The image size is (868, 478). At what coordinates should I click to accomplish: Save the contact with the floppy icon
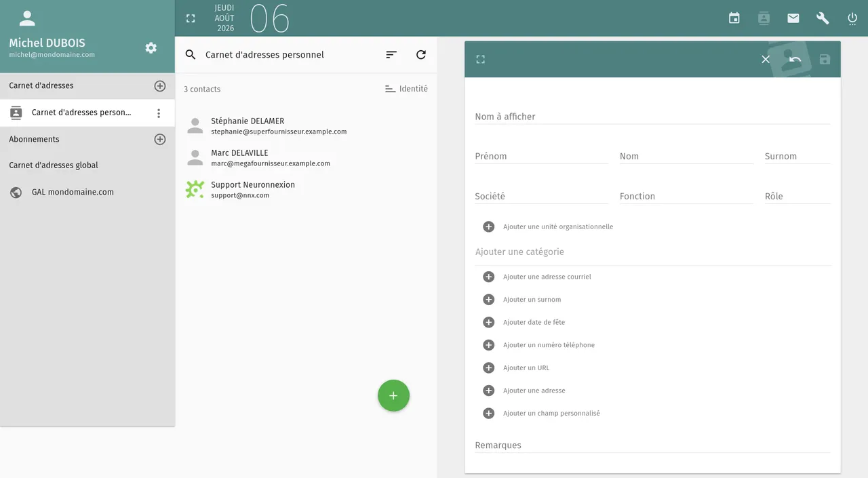pos(825,60)
